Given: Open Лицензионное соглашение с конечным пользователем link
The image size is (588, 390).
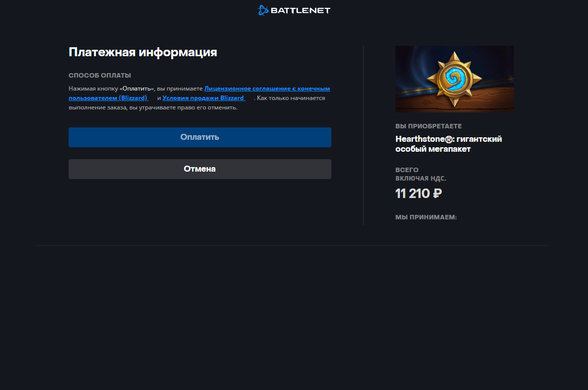Looking at the screenshot, I should coord(267,89).
